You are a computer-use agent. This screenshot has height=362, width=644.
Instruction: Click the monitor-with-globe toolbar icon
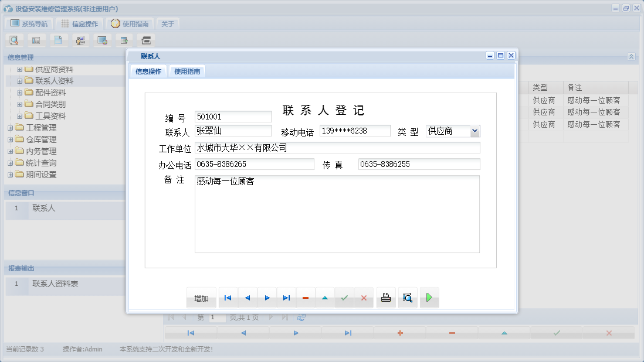tap(103, 40)
